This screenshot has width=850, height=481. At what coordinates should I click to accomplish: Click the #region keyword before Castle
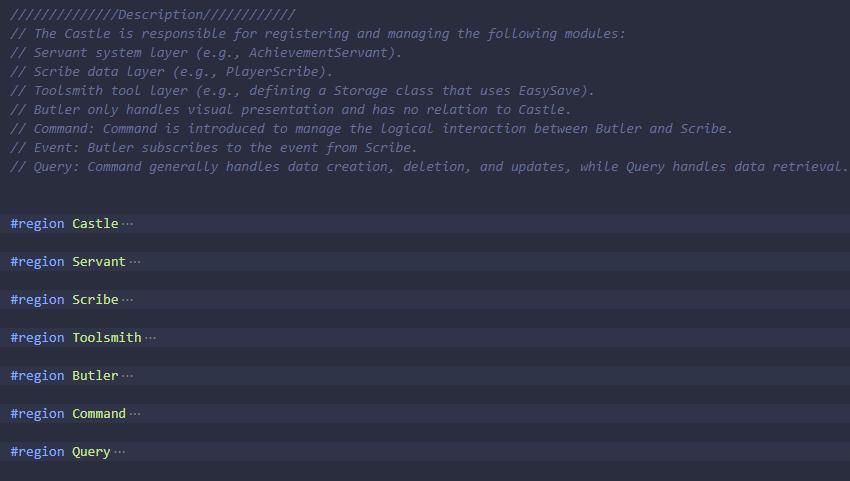(x=38, y=224)
